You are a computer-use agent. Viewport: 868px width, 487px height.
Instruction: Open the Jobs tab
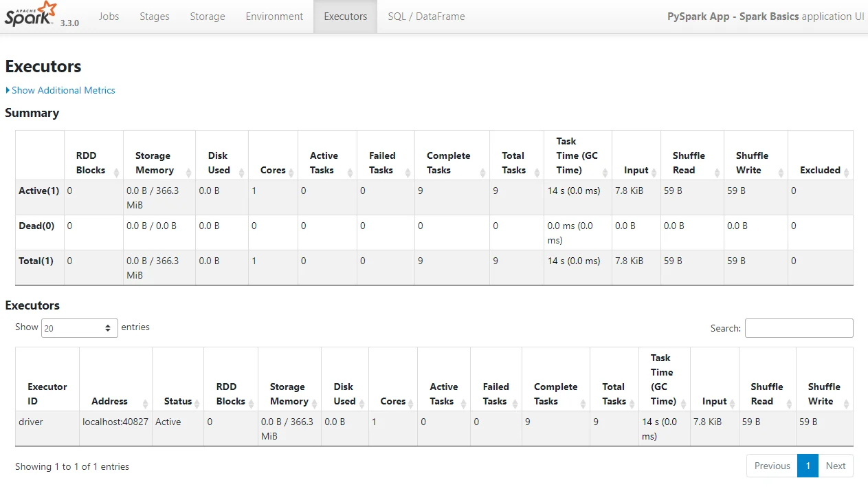pos(109,17)
